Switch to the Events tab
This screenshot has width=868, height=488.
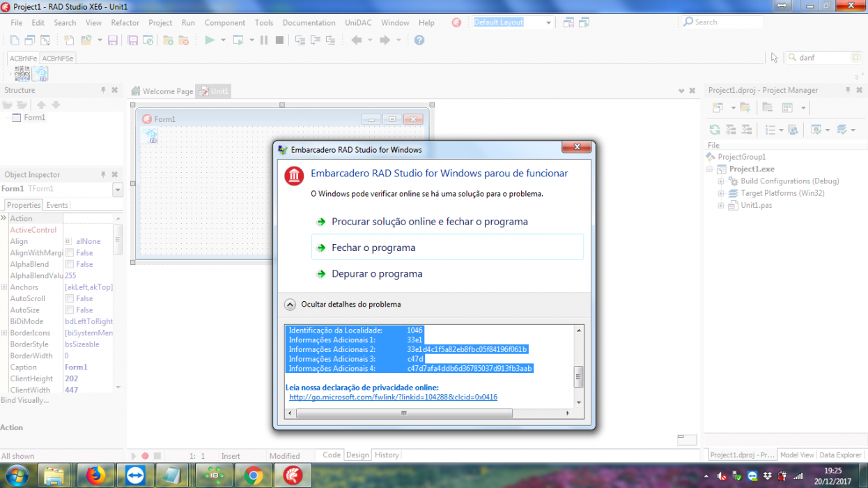pos(57,205)
